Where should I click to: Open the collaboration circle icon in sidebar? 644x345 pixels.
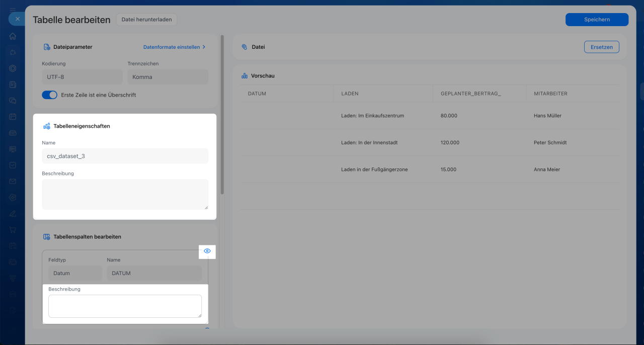pos(13,52)
